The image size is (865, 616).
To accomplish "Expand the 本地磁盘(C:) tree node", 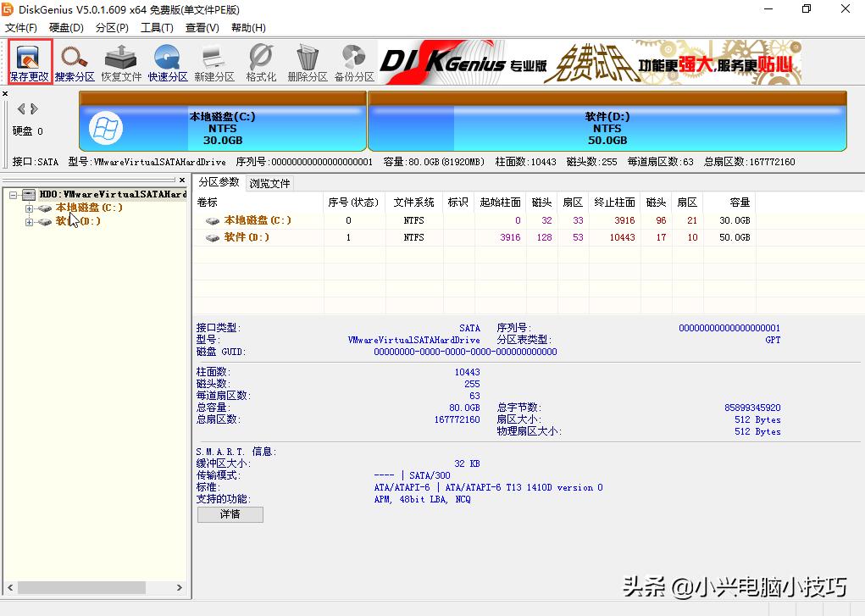I will pos(29,208).
